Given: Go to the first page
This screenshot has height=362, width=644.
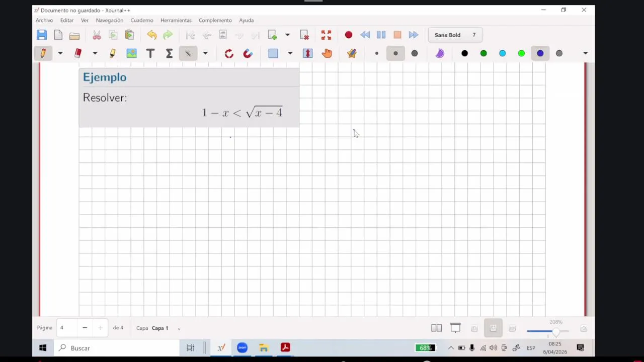Looking at the screenshot, I should pyautogui.click(x=190, y=35).
